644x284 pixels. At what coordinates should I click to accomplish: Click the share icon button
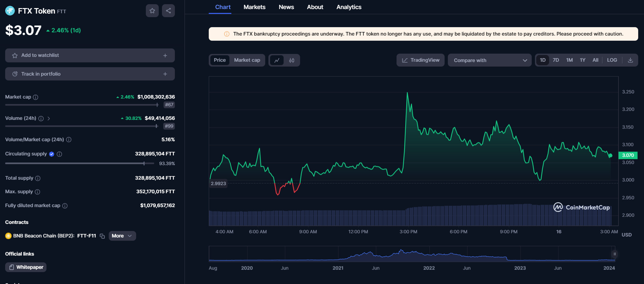point(168,11)
